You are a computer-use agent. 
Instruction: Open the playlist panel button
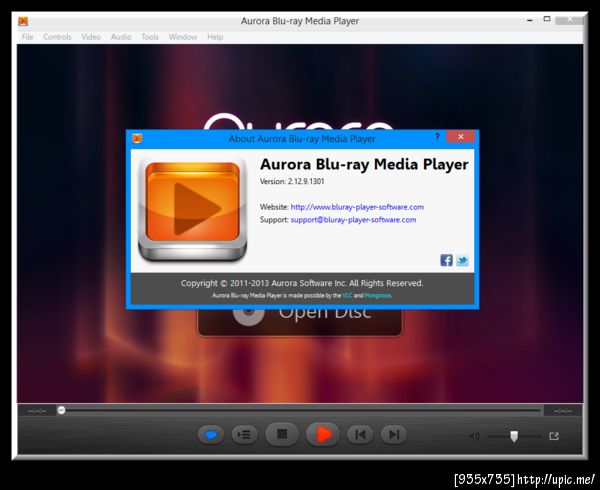[244, 435]
